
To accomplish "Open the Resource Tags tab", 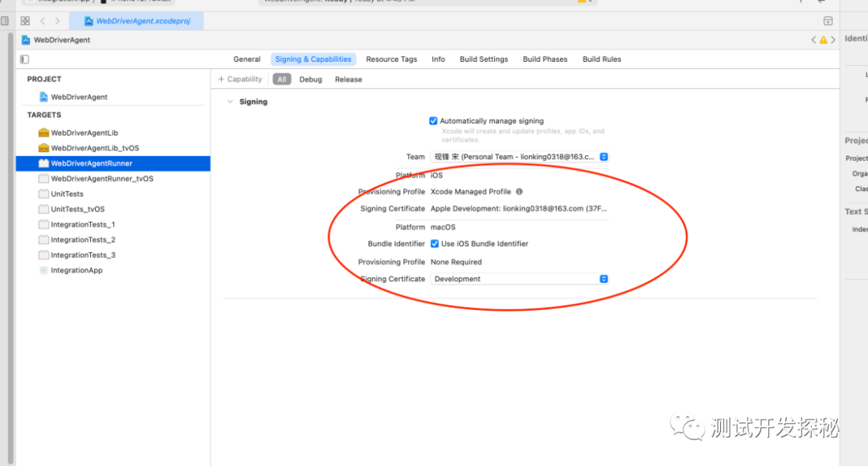I will click(x=391, y=59).
